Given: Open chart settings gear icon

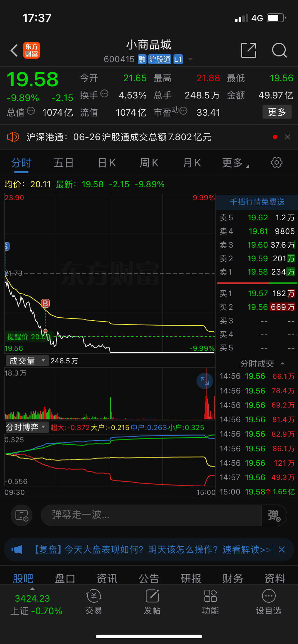Looking at the screenshot, I should coord(276,162).
